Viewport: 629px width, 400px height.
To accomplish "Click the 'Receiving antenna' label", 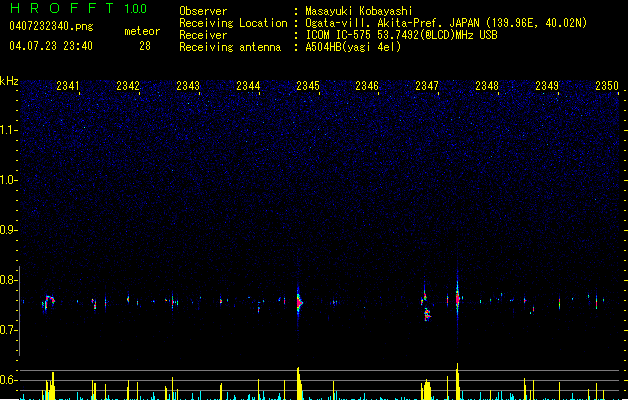I will coord(230,47).
